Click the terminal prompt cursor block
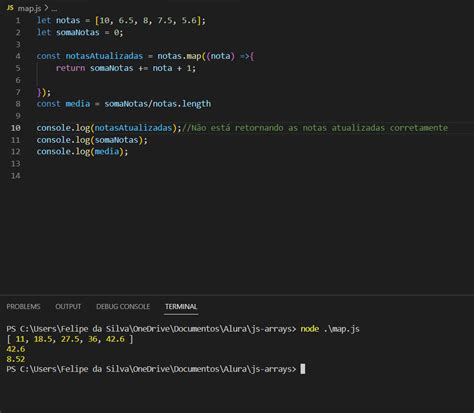The height and width of the screenshot is (413, 474). point(303,369)
